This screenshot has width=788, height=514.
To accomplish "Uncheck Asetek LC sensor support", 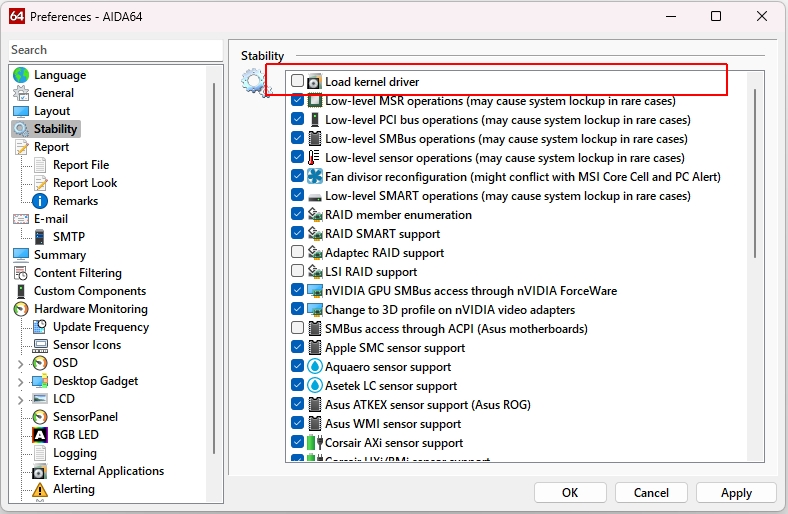I will [x=298, y=385].
